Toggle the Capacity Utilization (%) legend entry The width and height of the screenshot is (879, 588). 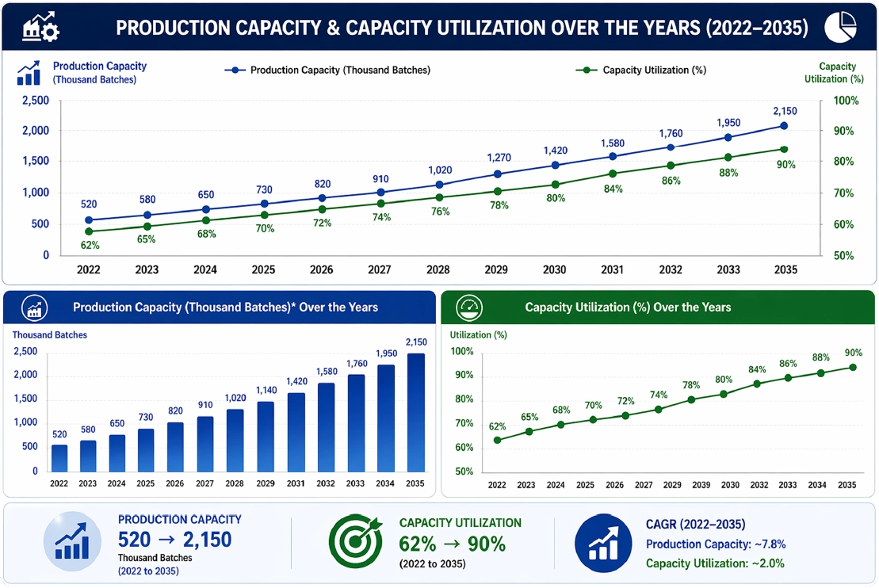point(640,70)
